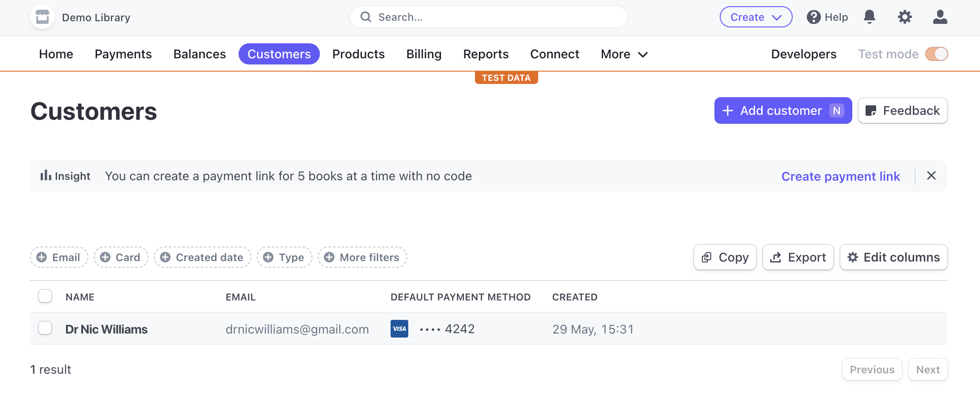Click plus icon on Type filter

click(268, 257)
